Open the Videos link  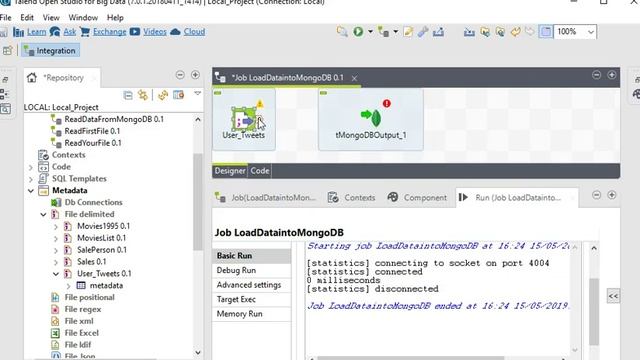click(x=155, y=31)
